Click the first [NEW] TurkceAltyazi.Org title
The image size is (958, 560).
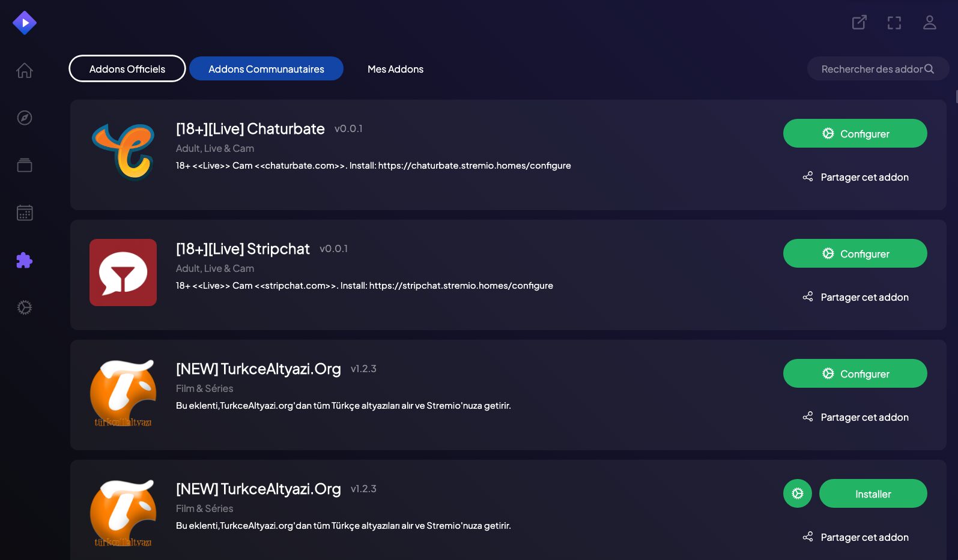pos(258,369)
